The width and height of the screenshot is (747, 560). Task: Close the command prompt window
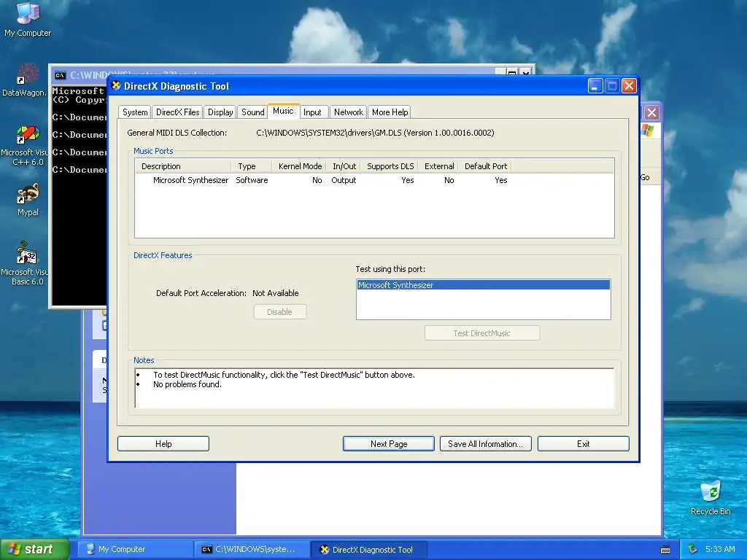(x=526, y=73)
